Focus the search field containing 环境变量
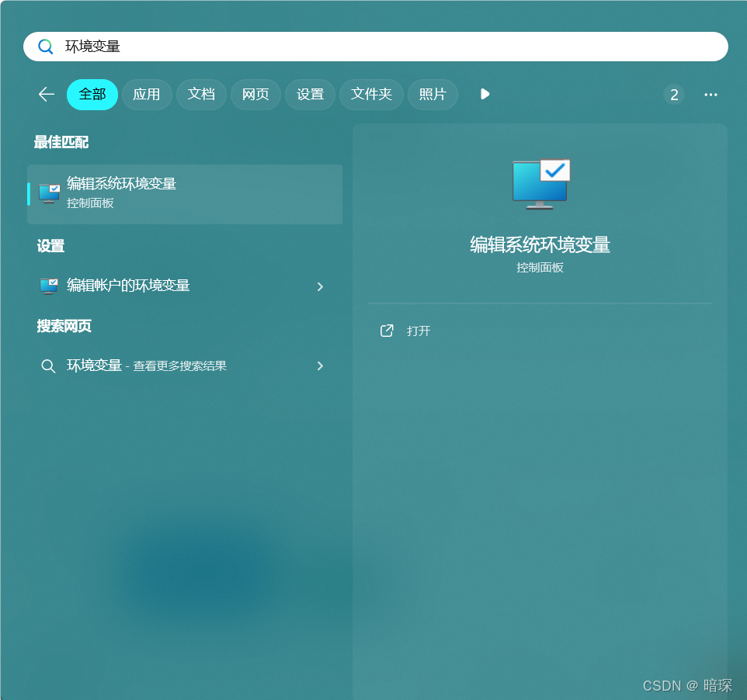 click(x=375, y=47)
